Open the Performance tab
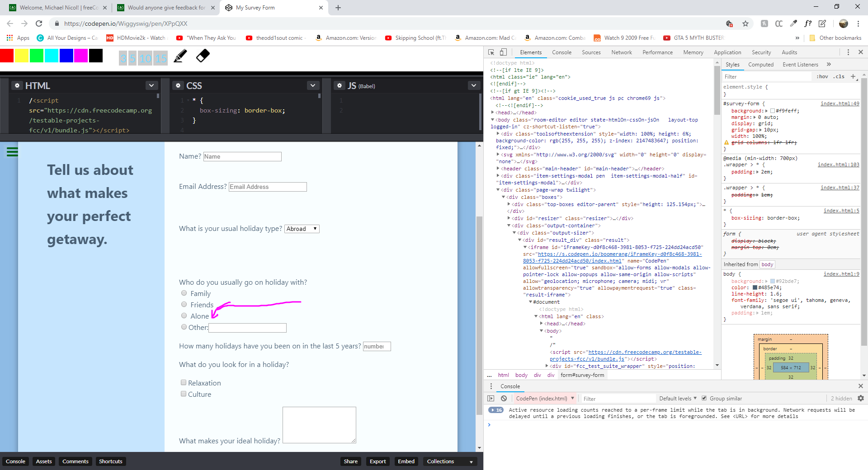This screenshot has height=470, width=868. pos(658,52)
